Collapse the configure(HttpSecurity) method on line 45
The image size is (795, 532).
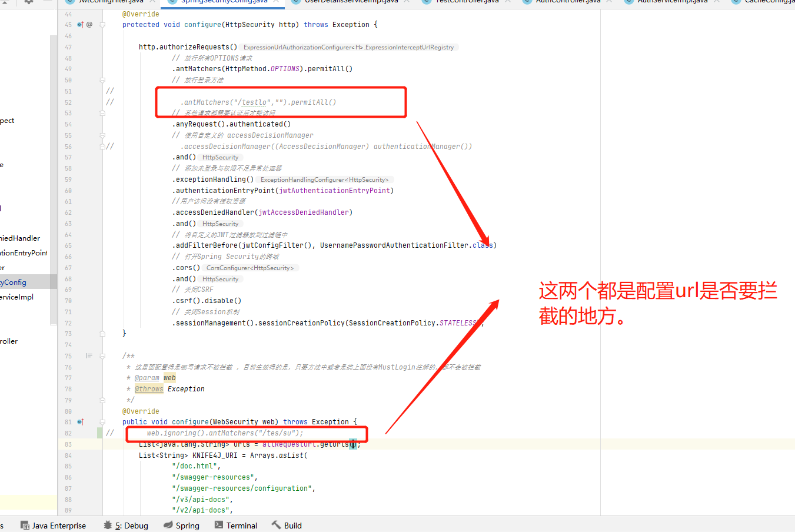click(x=102, y=25)
